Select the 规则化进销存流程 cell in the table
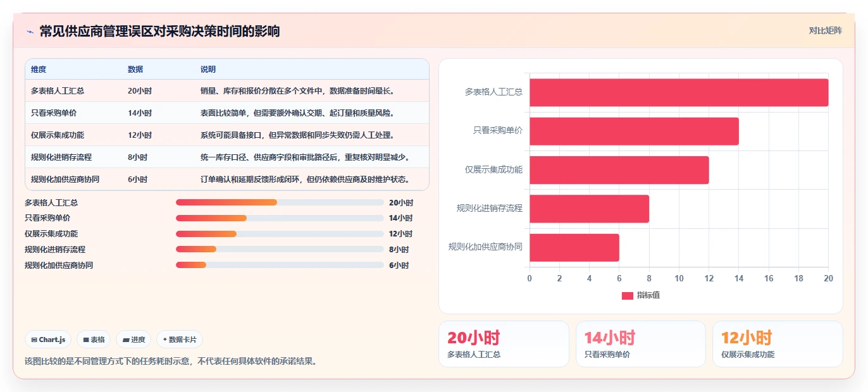Screen dimensions: 868x392 (61, 157)
